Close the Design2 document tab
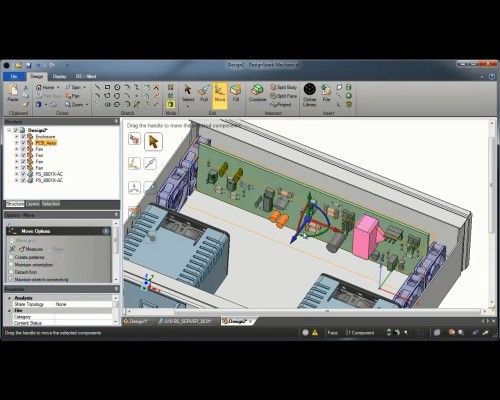 pos(251,321)
